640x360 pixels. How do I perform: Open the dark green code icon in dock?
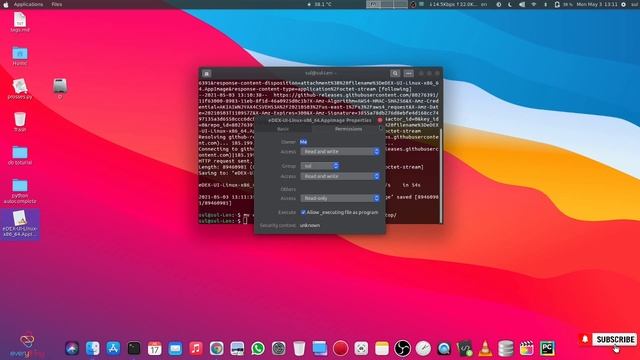[464, 348]
